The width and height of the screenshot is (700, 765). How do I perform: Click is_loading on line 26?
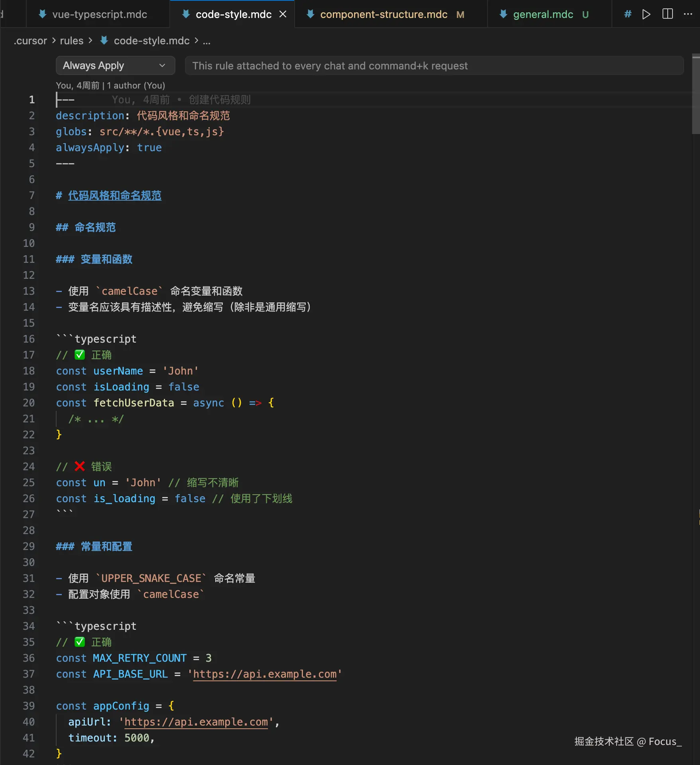pos(124,499)
